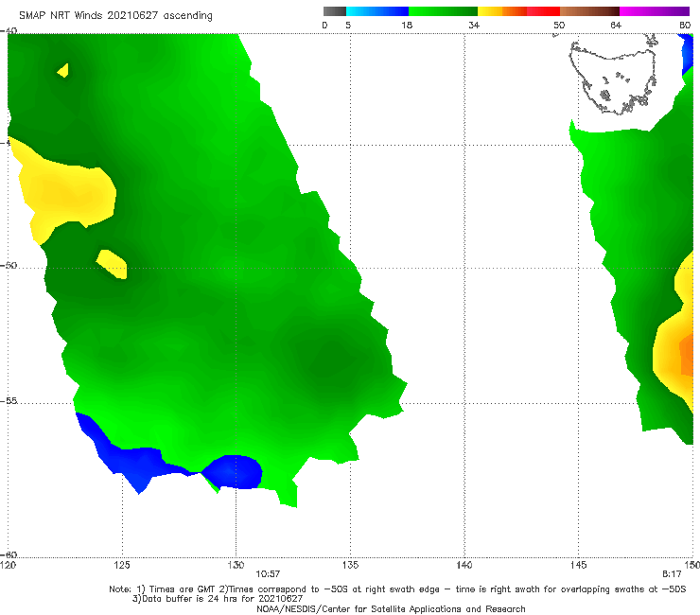
Task: Click longitude label '140'
Action: [x=464, y=565]
